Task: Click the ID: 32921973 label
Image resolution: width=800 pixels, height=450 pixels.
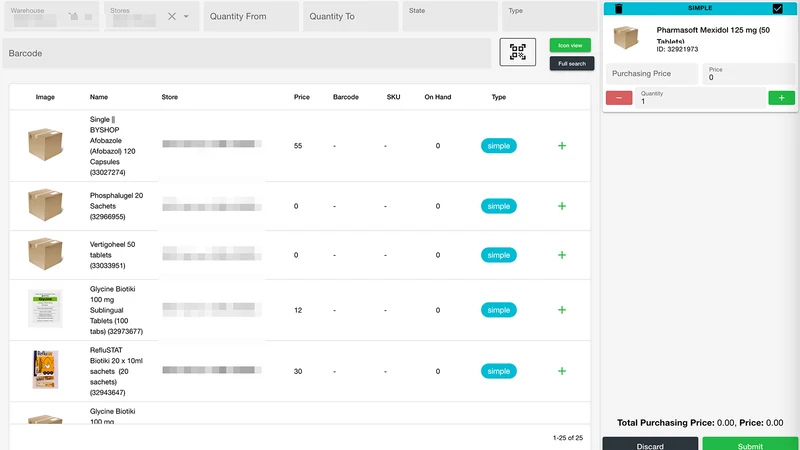Action: [x=677, y=49]
